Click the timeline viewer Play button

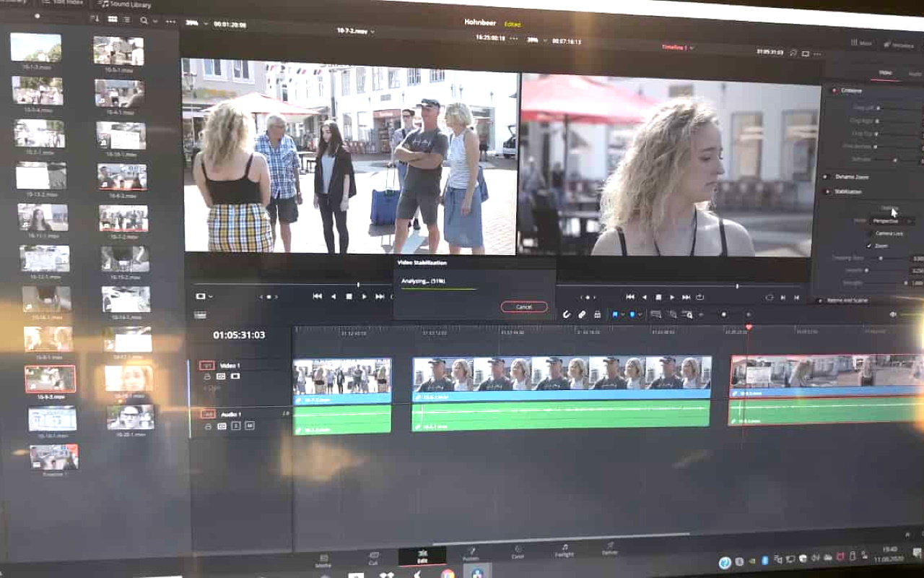672,297
